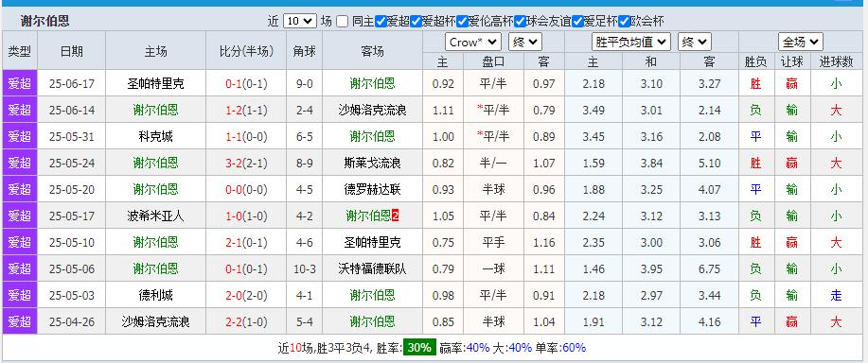Click the red card badge 2 next to 谢尔伯恩
Viewport: 868px width, 363px height.
[x=396, y=216]
